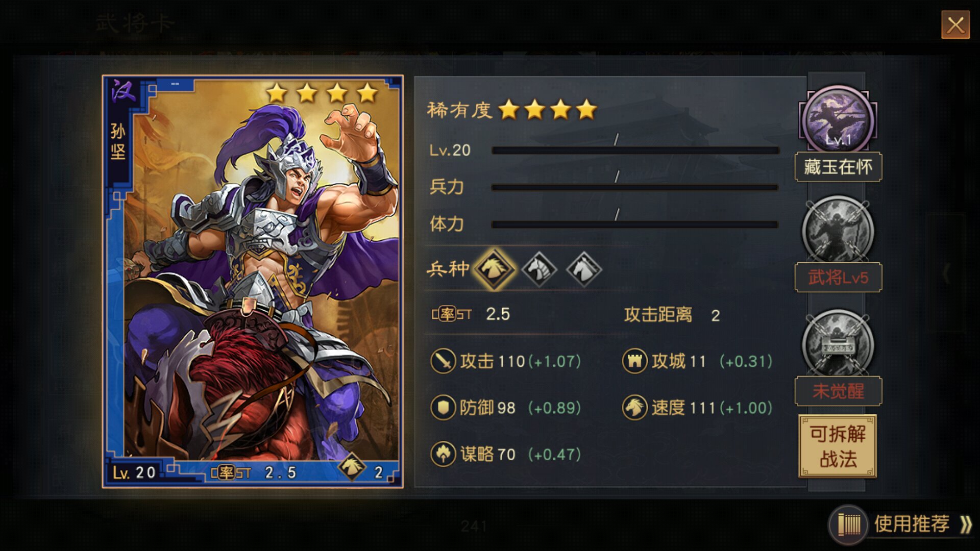
Task: Click the 武将Lv5 unlock label
Action: [x=838, y=278]
